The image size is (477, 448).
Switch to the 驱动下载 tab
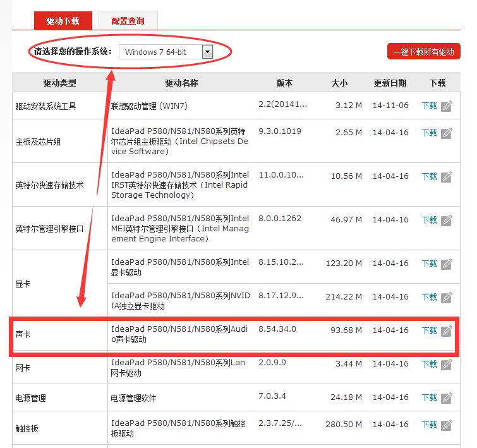click(63, 21)
